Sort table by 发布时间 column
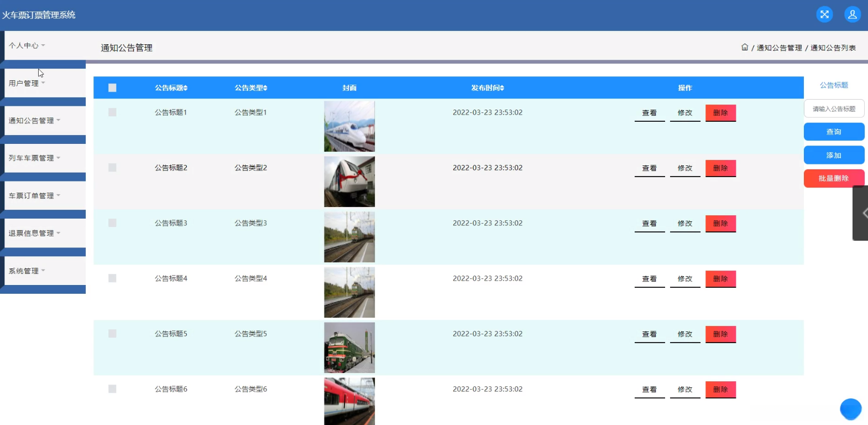This screenshot has width=868, height=425. 488,88
